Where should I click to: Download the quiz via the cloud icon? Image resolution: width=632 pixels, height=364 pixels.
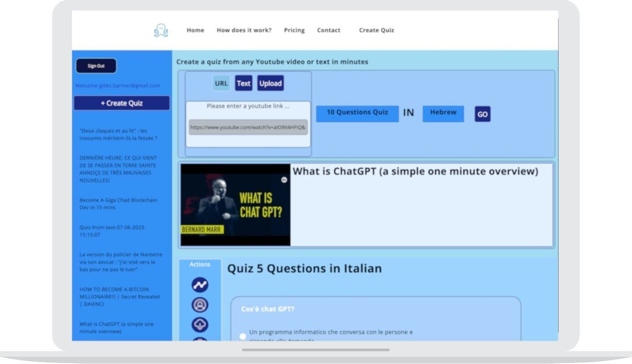point(200,324)
